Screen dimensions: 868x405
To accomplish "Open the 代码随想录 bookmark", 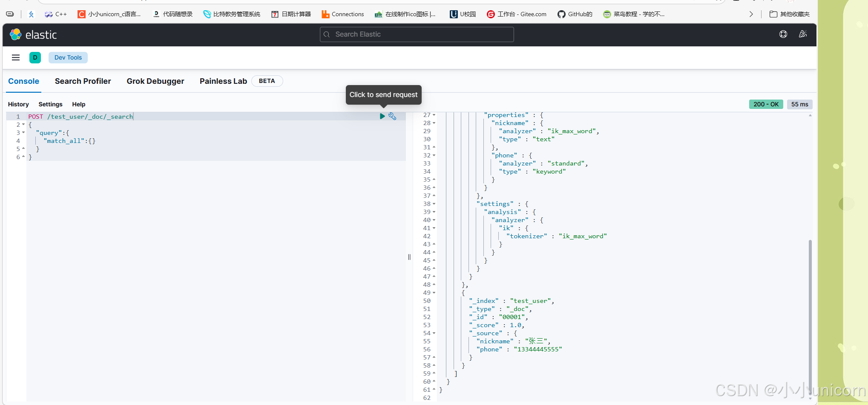I will (172, 14).
